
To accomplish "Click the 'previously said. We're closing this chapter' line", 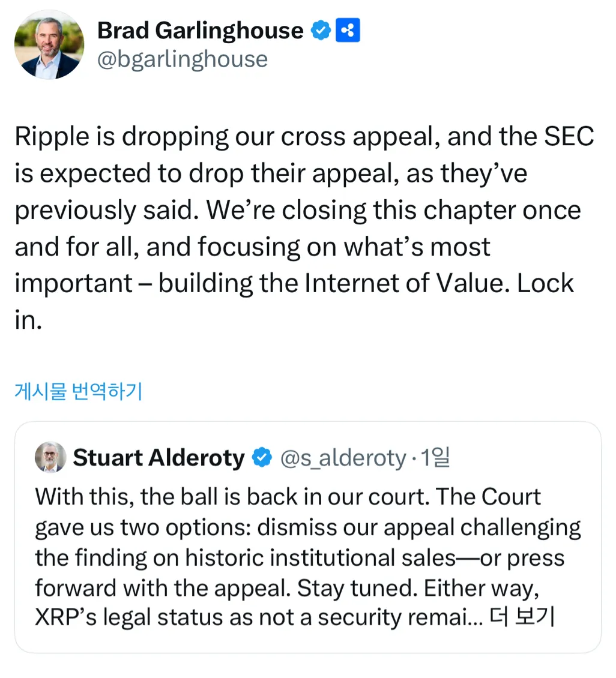I will point(297,211).
